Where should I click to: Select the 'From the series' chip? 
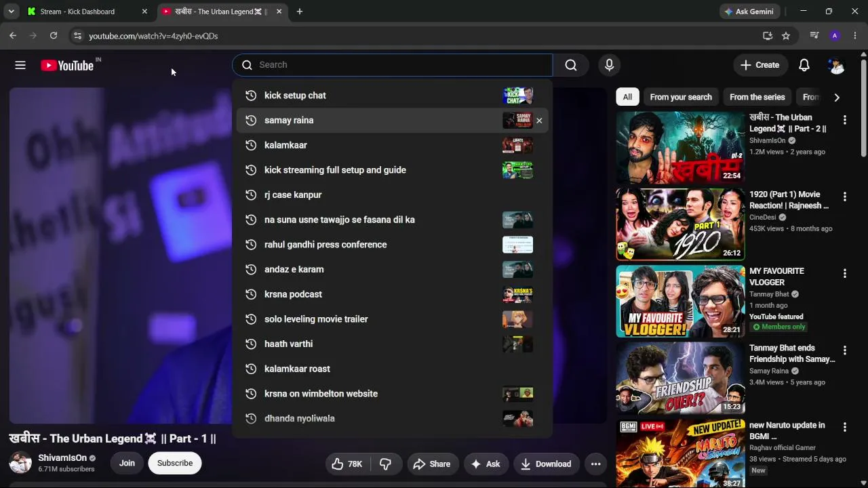(757, 97)
